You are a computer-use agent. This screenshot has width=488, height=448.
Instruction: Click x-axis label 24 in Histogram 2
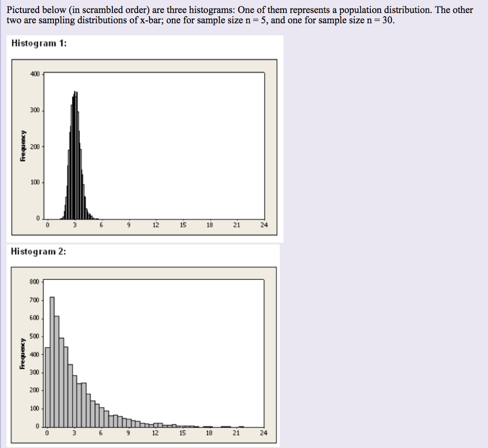263,433
